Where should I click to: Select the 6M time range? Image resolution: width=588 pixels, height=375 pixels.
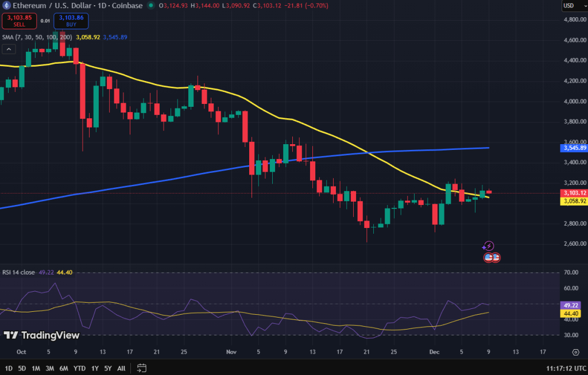tap(64, 368)
